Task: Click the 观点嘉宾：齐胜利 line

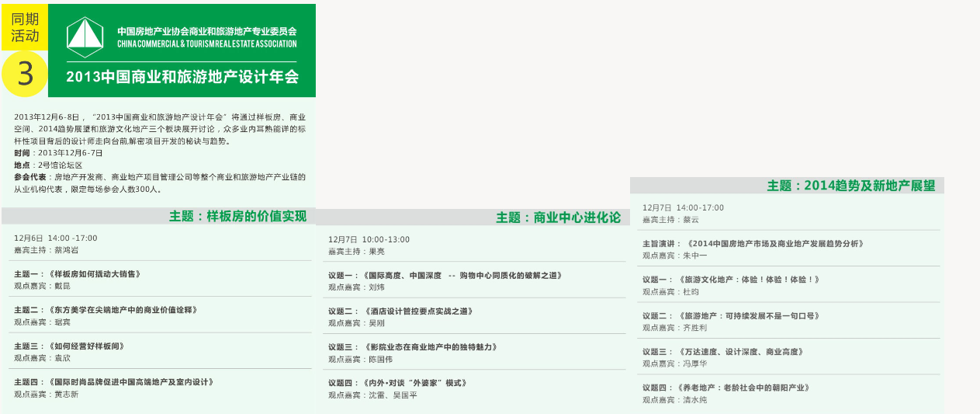Action: 674,328
